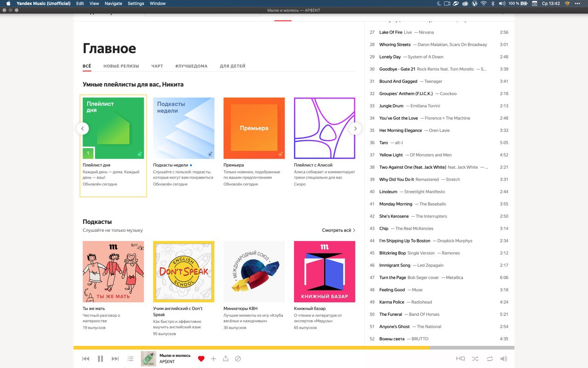Select track Jungle Drum by Emiliana Torrini
This screenshot has width=588, height=368.
[x=439, y=106]
